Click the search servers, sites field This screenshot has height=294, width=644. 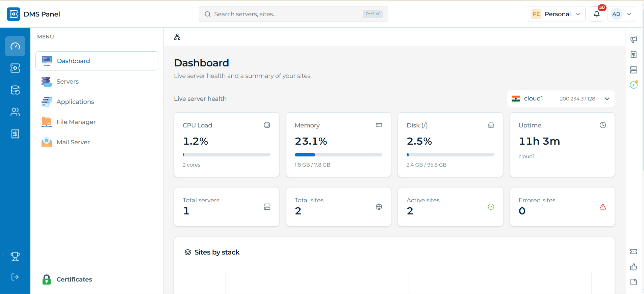pyautogui.click(x=293, y=14)
